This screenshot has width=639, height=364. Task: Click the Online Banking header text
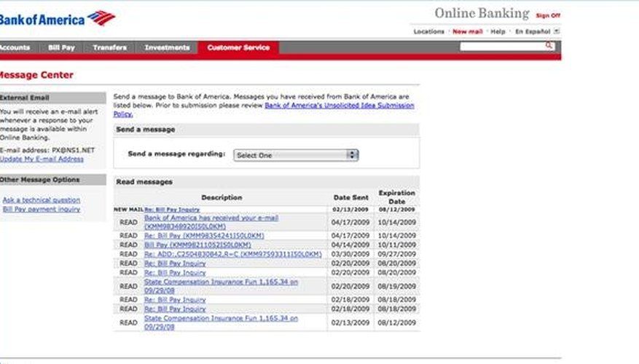pos(482,13)
